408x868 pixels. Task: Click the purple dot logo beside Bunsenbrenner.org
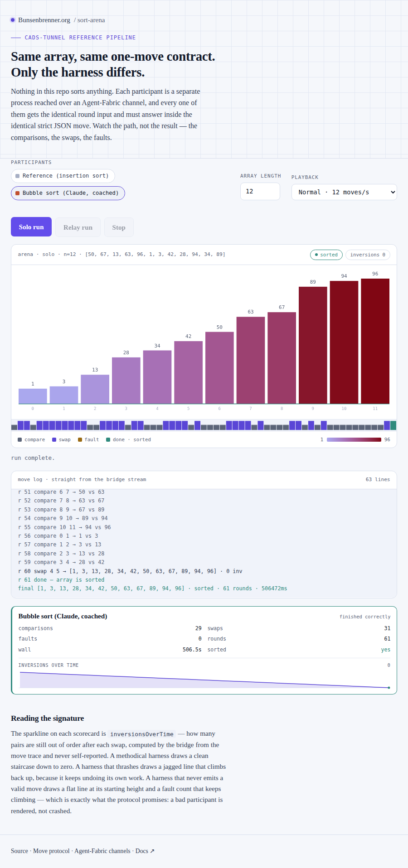13,20
